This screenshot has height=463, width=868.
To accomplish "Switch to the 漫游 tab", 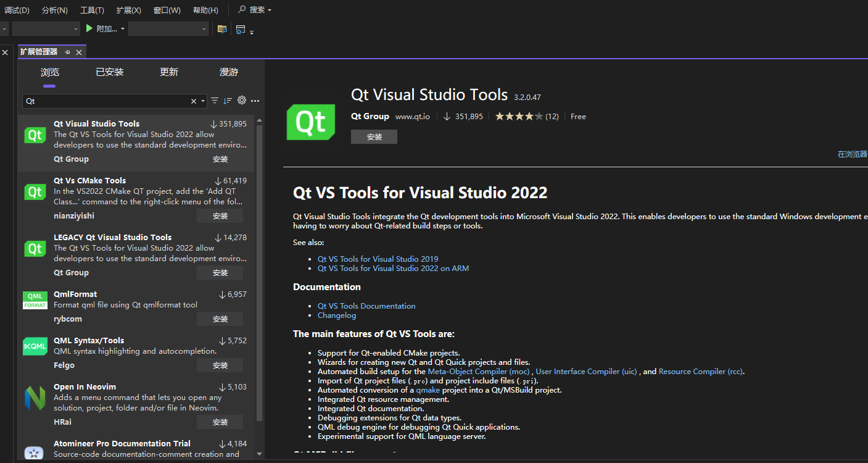I will [229, 72].
